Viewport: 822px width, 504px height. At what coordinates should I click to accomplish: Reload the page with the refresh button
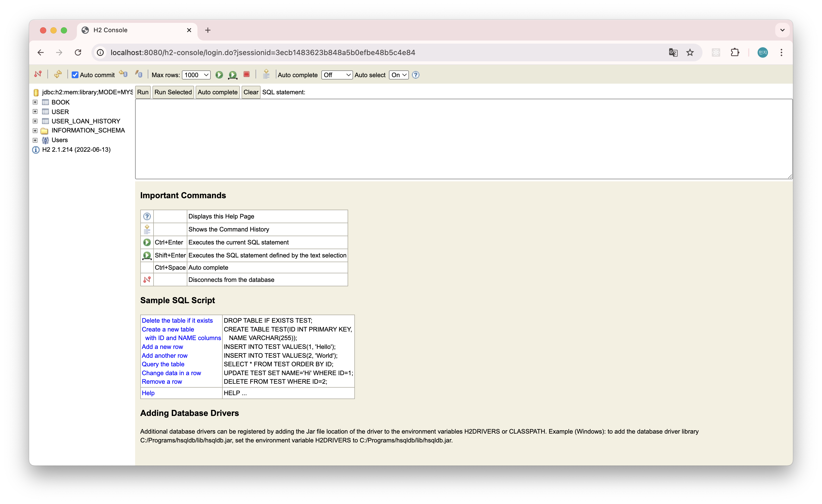(x=78, y=52)
